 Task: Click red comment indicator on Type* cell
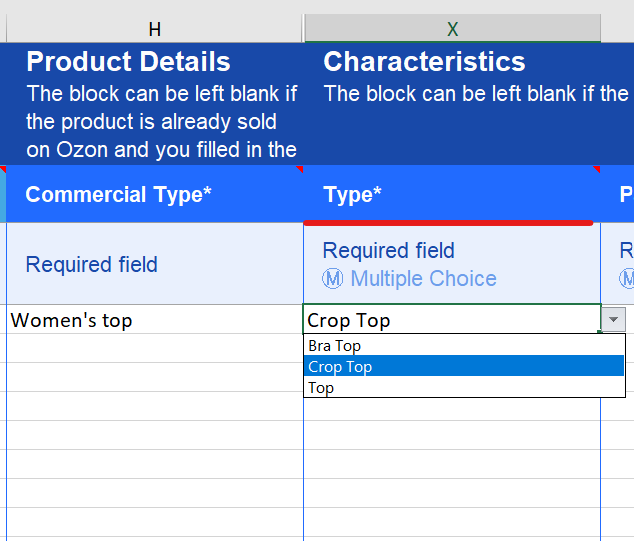pyautogui.click(x=597, y=169)
